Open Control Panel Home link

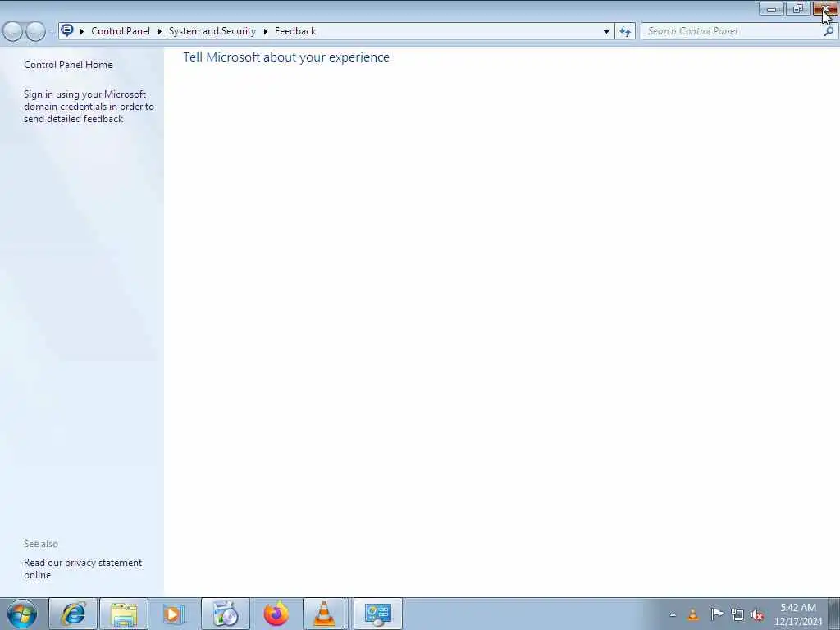68,64
